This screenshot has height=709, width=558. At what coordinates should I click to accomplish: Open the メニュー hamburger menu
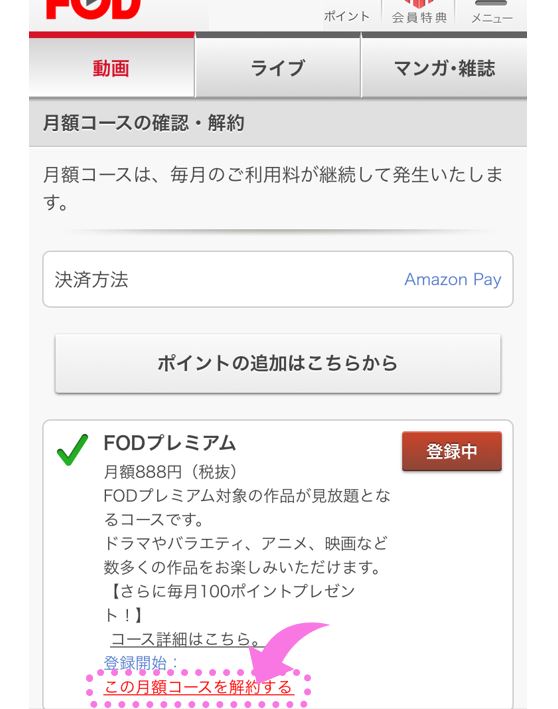492,12
